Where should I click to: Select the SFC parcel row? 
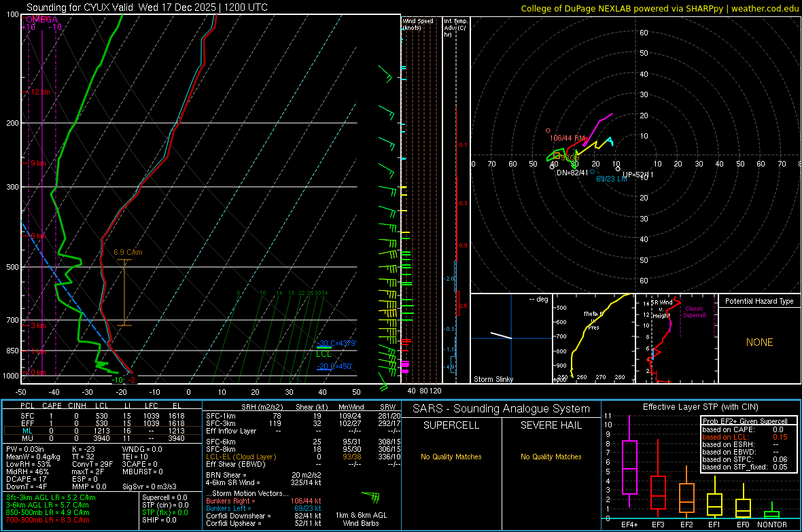point(103,416)
